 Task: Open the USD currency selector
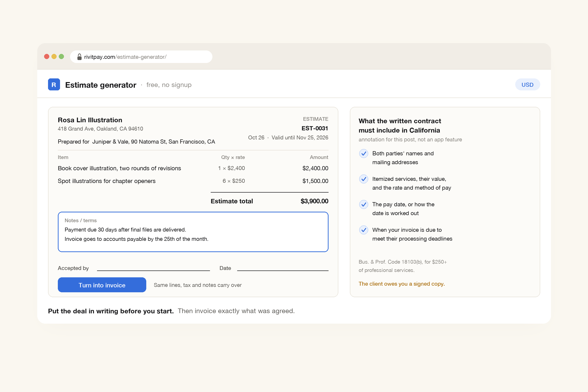pos(527,85)
